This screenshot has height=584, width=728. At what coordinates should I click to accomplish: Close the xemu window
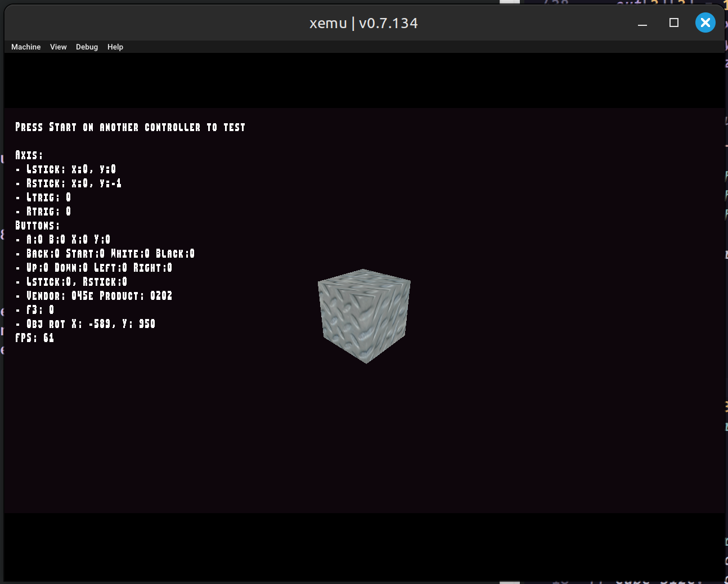click(x=705, y=23)
